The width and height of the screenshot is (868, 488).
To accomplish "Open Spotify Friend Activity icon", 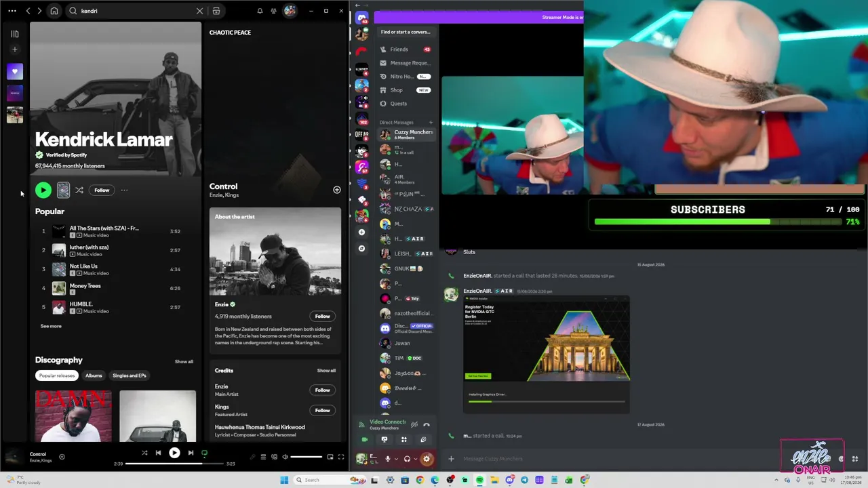I will tap(273, 11).
